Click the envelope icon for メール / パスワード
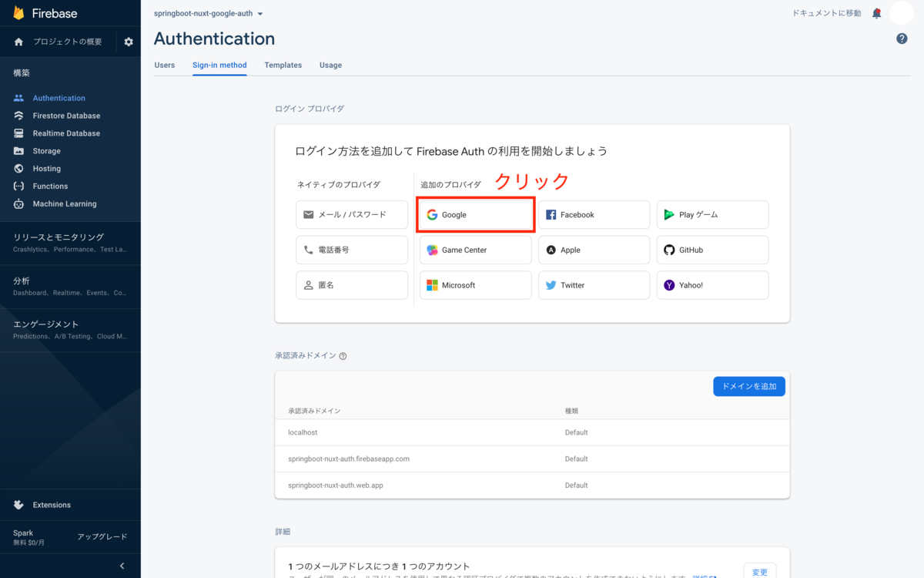The height and width of the screenshot is (578, 924). click(x=309, y=215)
